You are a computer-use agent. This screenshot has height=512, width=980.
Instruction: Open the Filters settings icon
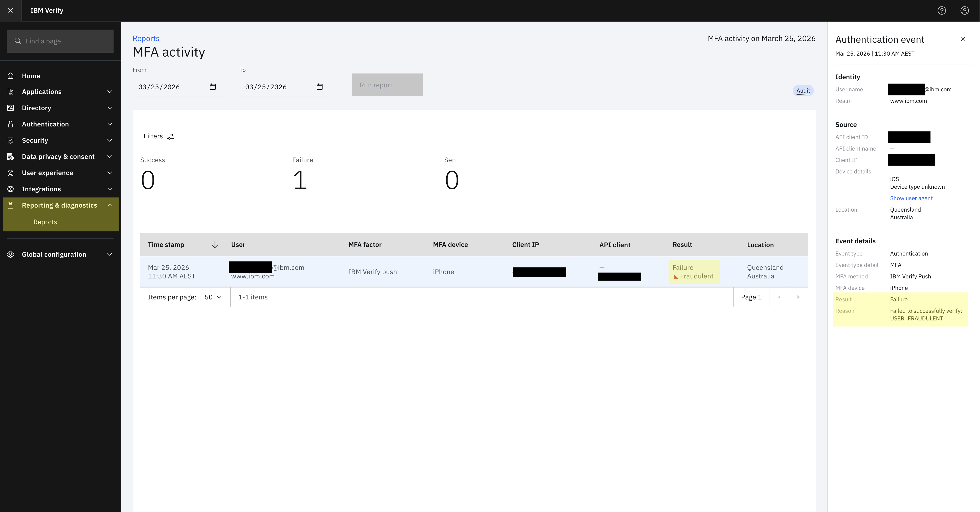[x=170, y=136]
